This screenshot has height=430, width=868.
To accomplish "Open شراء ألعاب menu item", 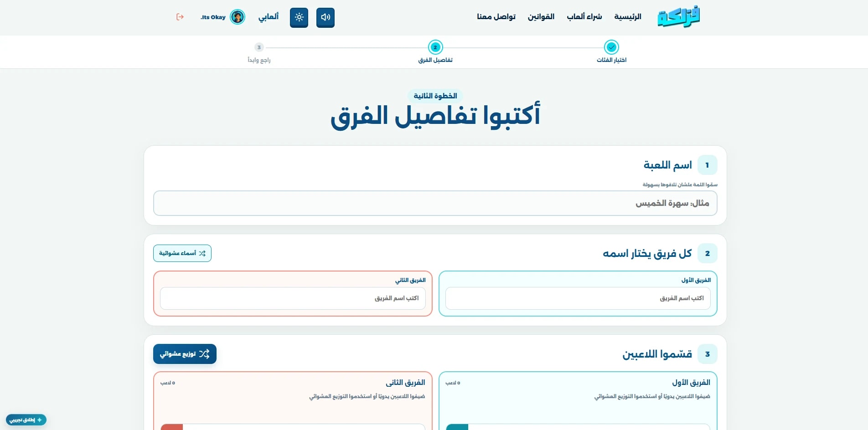I will (x=584, y=17).
